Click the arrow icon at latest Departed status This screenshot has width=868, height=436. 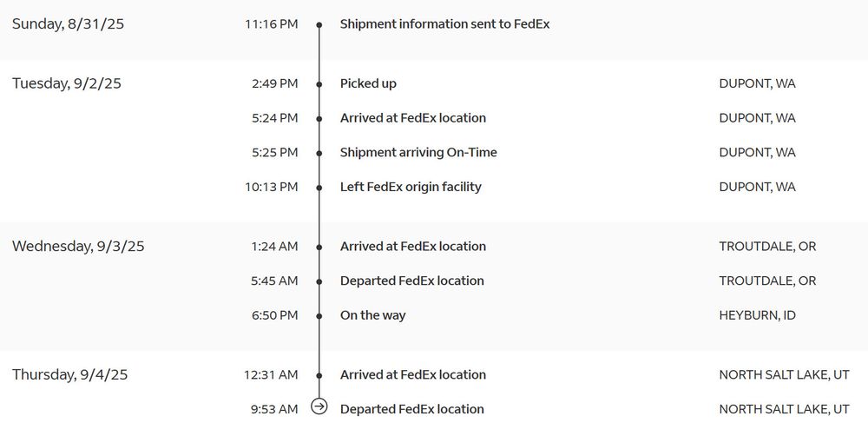(x=319, y=406)
